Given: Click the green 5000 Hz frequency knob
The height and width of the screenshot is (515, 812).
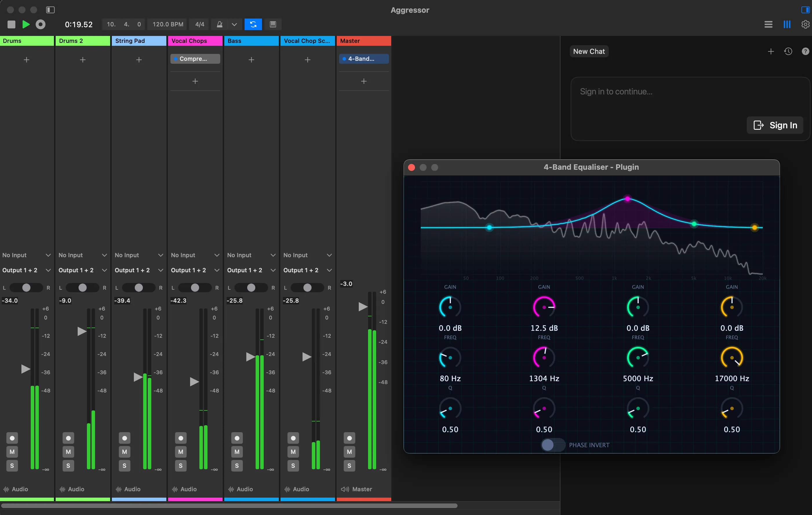Looking at the screenshot, I should click(x=638, y=358).
